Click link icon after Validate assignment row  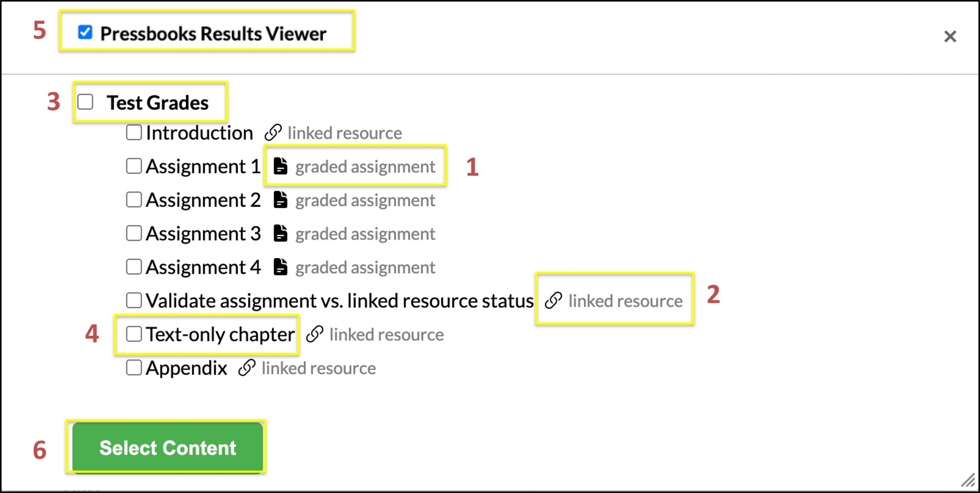click(x=554, y=300)
